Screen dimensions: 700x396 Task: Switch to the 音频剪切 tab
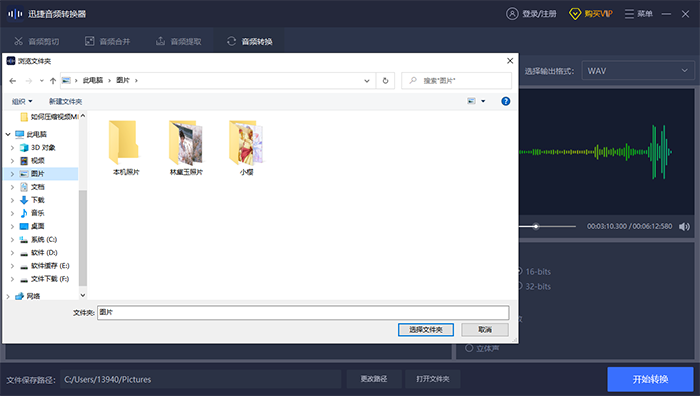tap(37, 42)
